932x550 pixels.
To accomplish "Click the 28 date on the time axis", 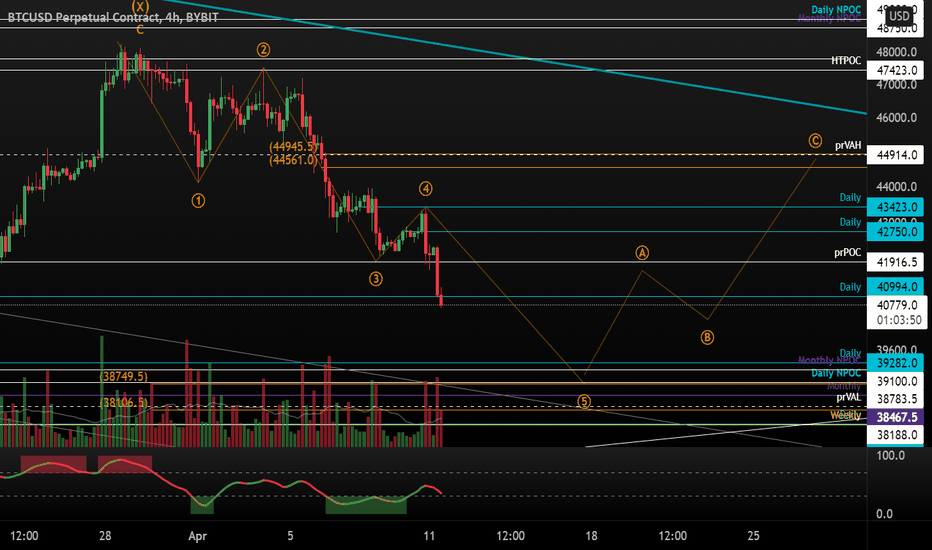I will pyautogui.click(x=105, y=536).
